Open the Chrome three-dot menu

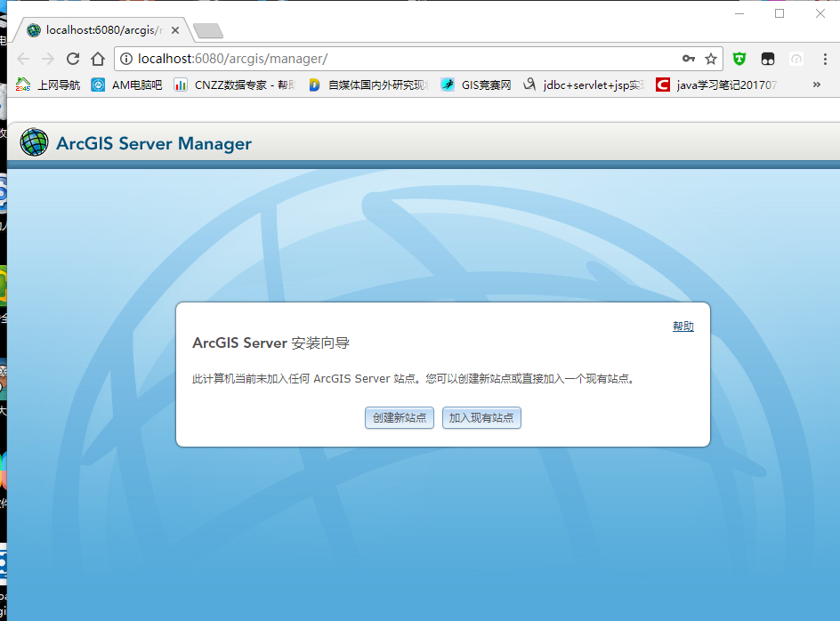pos(825,59)
